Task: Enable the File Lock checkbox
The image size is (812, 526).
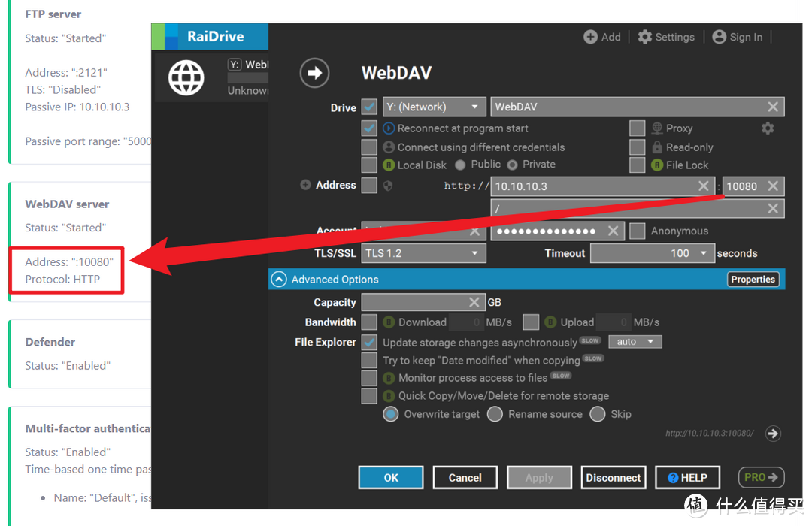Action: tap(638, 165)
